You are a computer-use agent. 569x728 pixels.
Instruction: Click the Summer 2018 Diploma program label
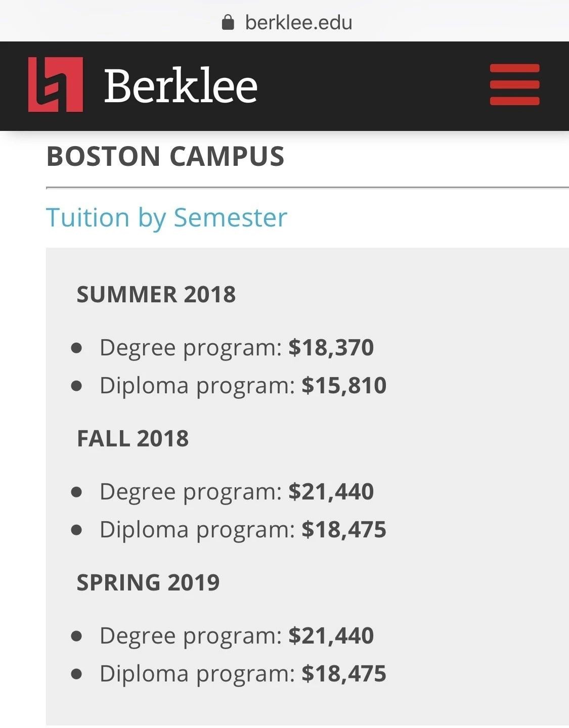[197, 385]
